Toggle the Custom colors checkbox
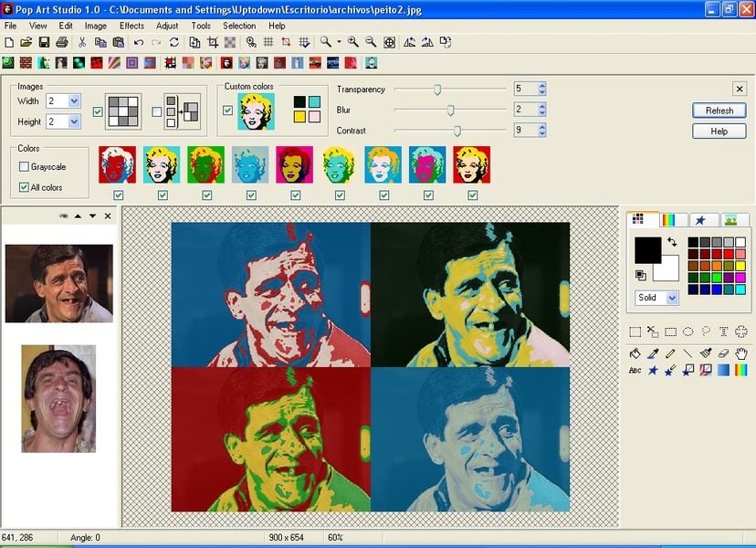This screenshot has height=548, width=756. pyautogui.click(x=228, y=111)
